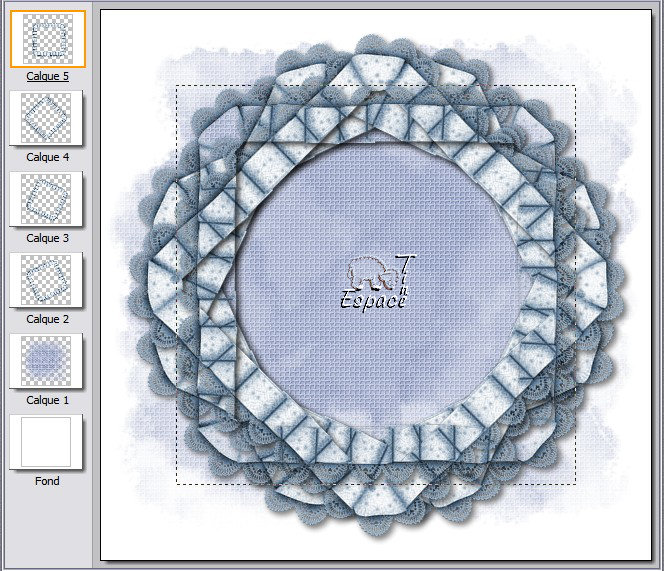The height and width of the screenshot is (571, 664).
Task: Click the Calque 1 layer name
Action: (47, 400)
